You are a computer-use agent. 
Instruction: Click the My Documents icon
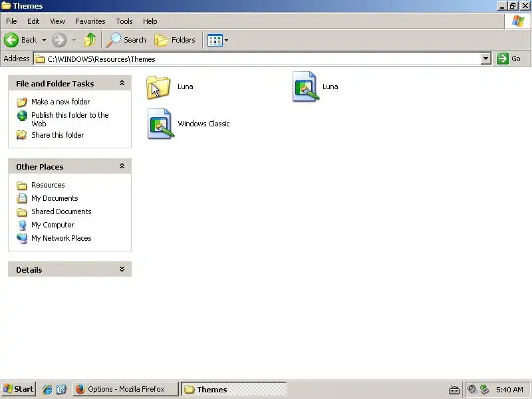click(x=22, y=198)
